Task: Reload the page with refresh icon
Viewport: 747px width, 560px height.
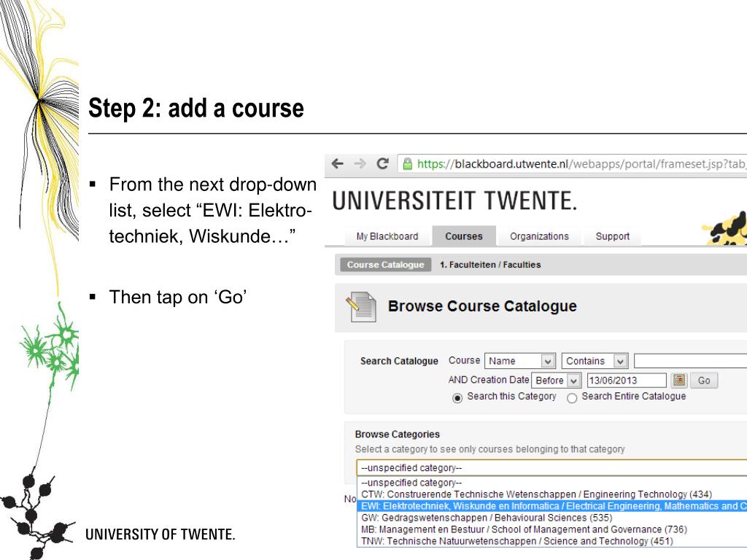Action: tap(382, 164)
